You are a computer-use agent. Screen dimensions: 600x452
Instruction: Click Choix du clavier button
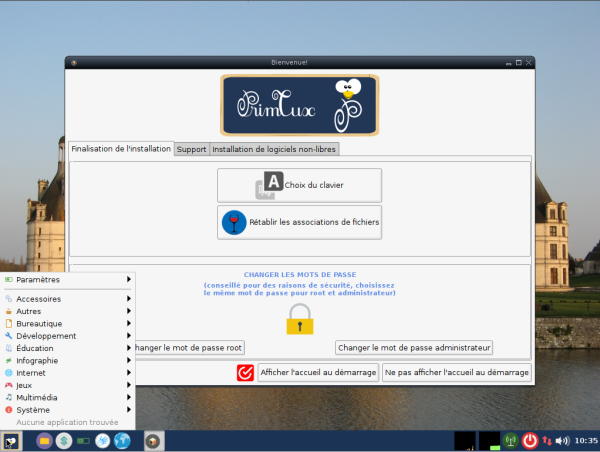tap(299, 185)
